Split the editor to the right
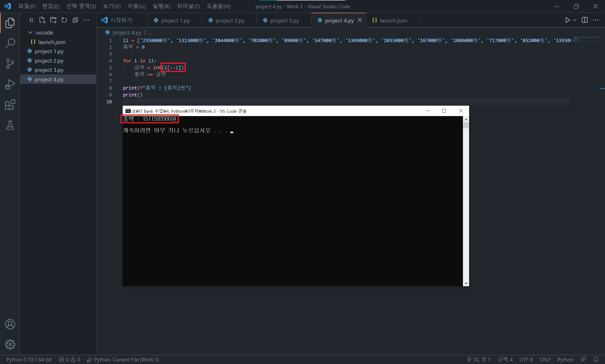Viewport: 605px width, 364px height. [584, 20]
